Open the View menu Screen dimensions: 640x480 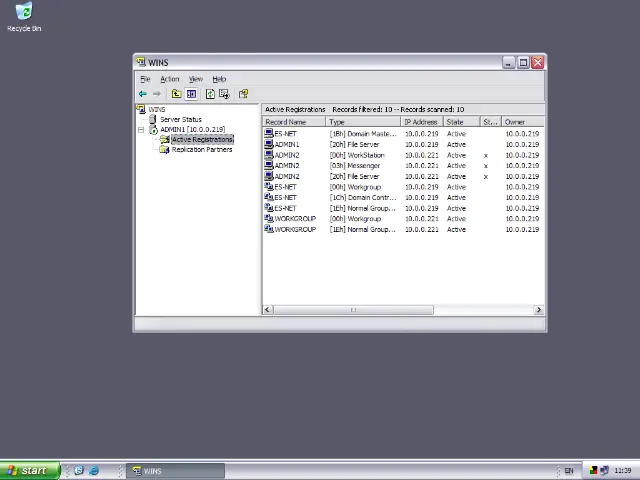click(x=196, y=79)
